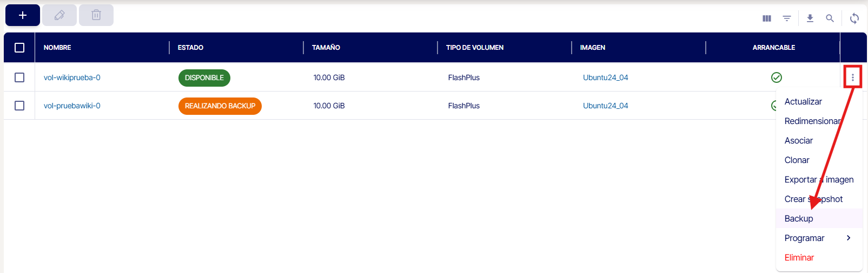Click the refresh table icon
Viewport: 868px width, 273px height.
coord(854,18)
